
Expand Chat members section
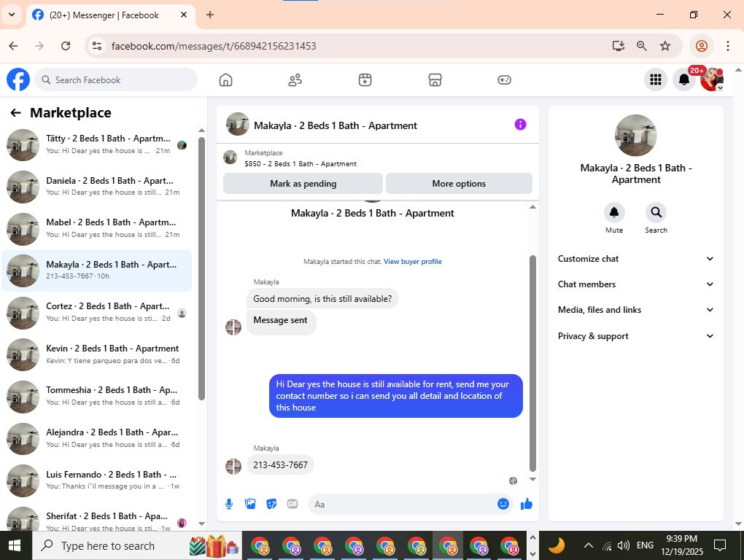coord(636,284)
